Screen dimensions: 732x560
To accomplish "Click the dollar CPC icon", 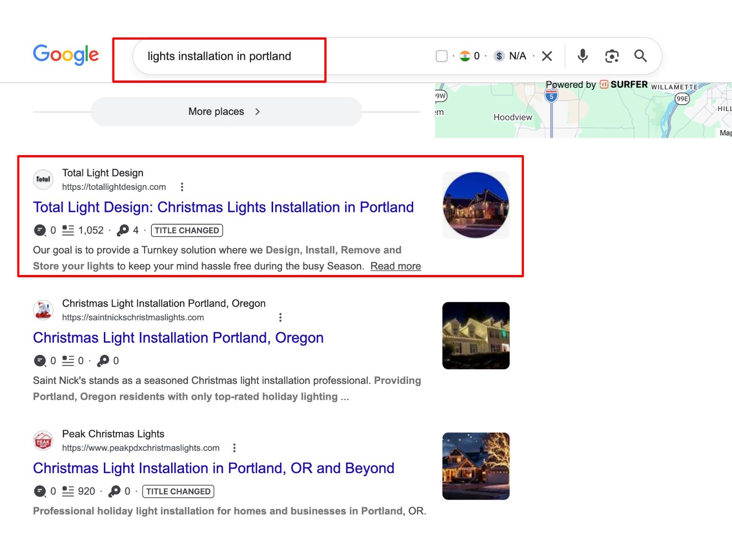I will (x=499, y=56).
